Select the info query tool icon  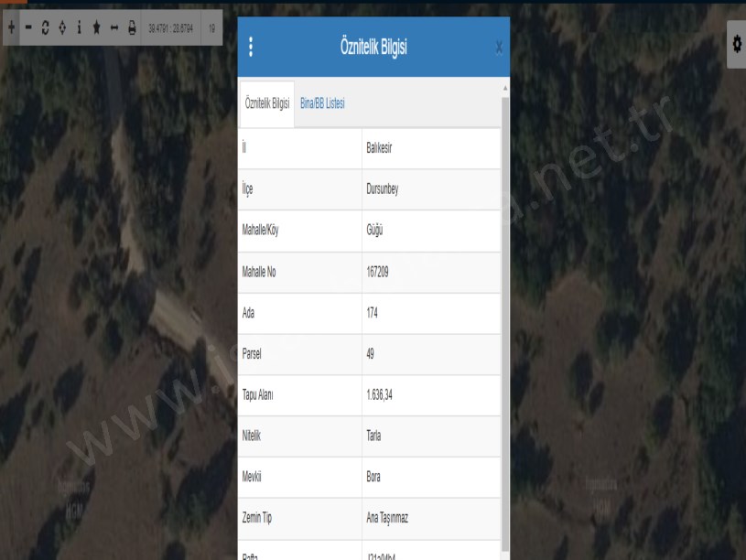79,28
